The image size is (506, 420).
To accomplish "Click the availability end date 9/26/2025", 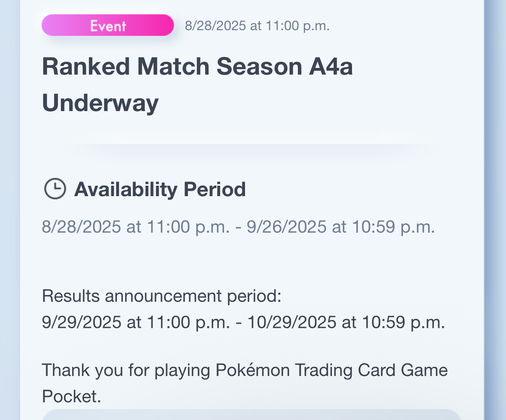I will 286,227.
